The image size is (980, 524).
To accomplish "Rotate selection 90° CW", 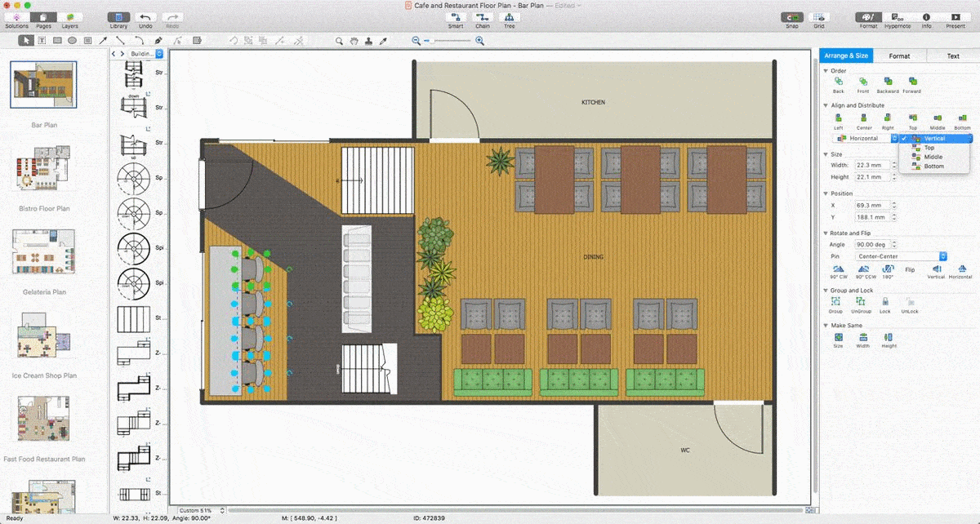I will coord(838,269).
